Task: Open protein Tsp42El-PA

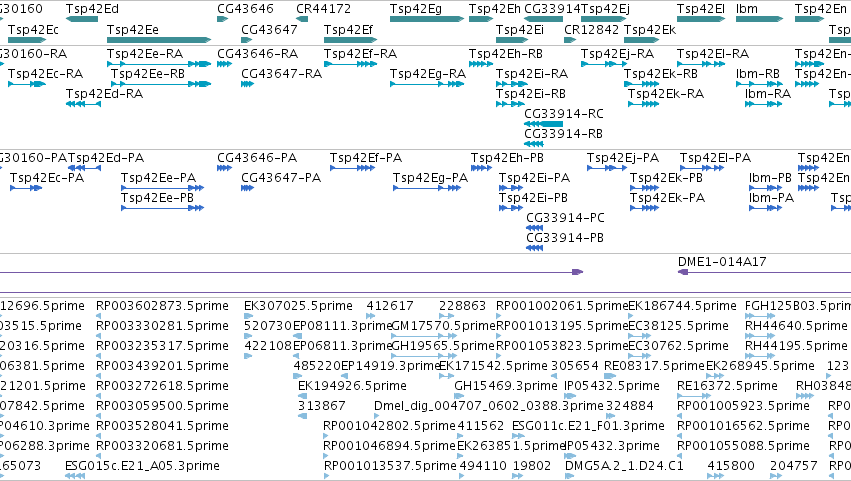Action: 715,158
